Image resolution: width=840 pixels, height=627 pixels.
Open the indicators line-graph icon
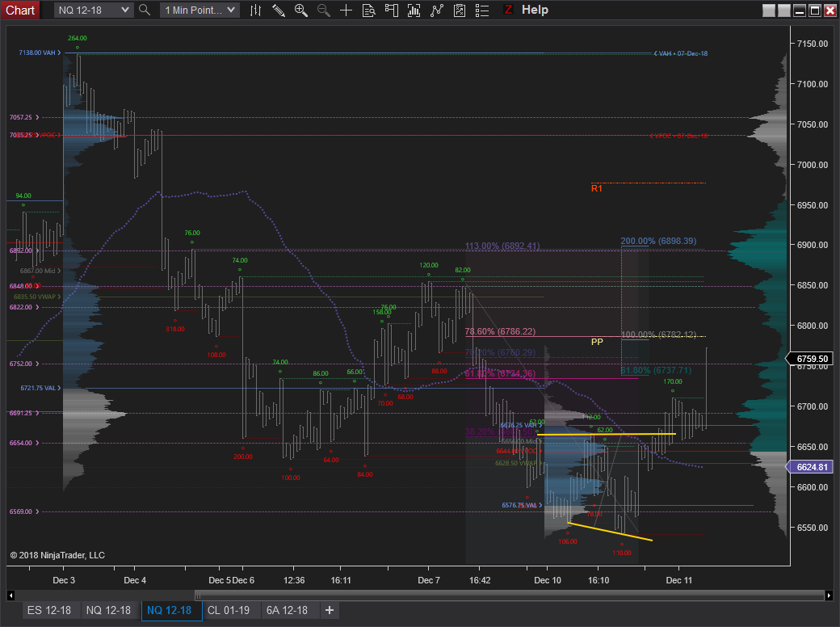[x=437, y=10]
